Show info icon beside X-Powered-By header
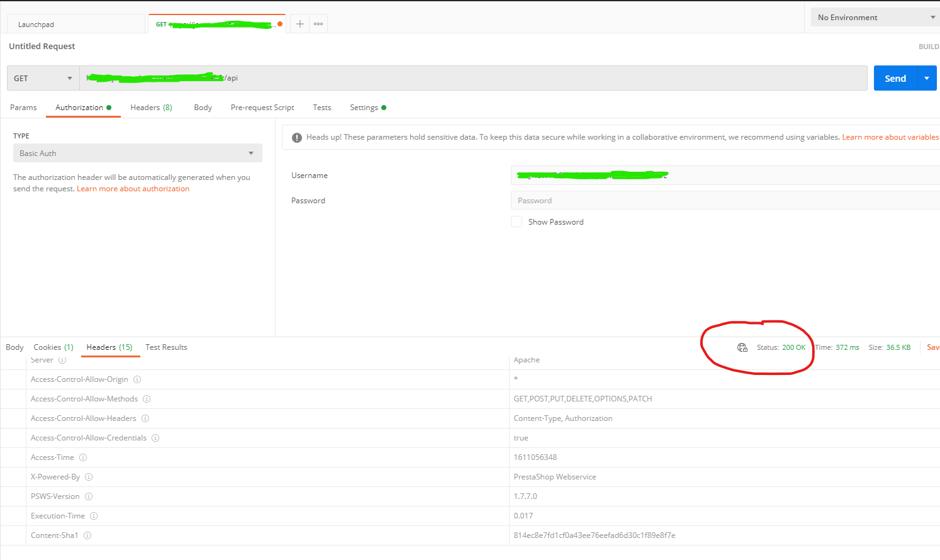The height and width of the screenshot is (560, 940). point(89,477)
